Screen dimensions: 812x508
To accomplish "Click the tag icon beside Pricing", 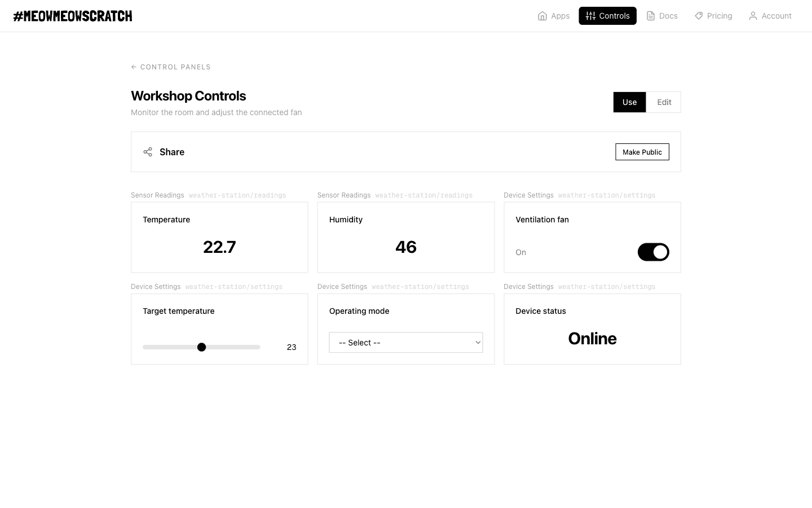I will 699,16.
